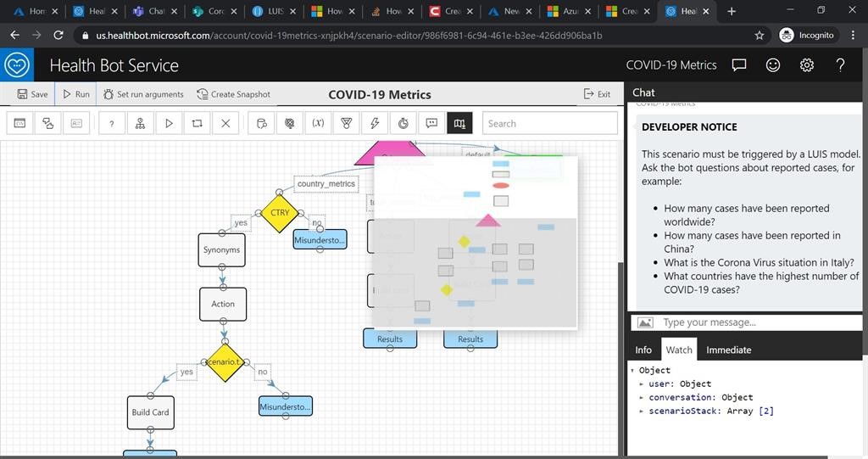Add a branch decision element
This screenshot has width=868, height=459.
click(140, 123)
